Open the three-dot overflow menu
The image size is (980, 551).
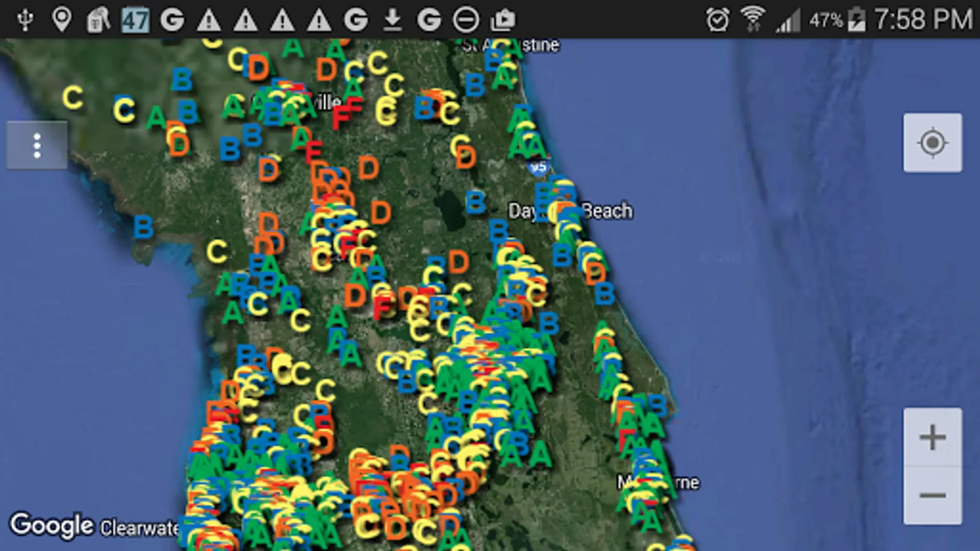[37, 145]
